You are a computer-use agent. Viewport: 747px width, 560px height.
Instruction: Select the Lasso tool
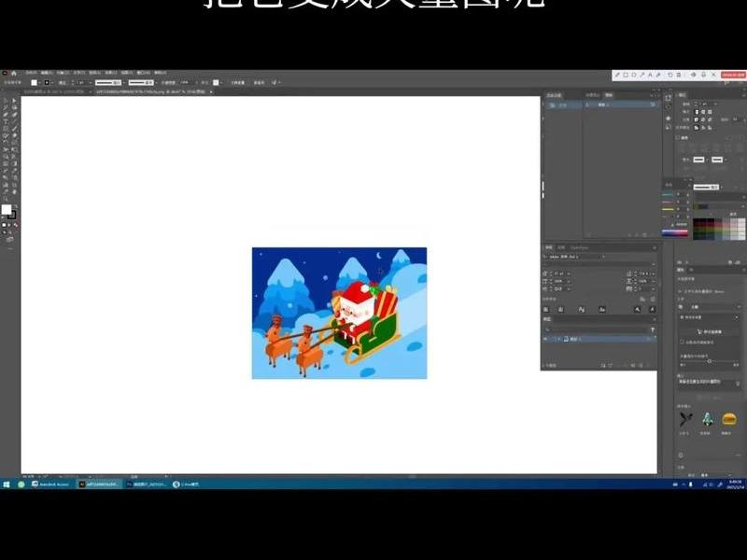pyautogui.click(x=14, y=107)
